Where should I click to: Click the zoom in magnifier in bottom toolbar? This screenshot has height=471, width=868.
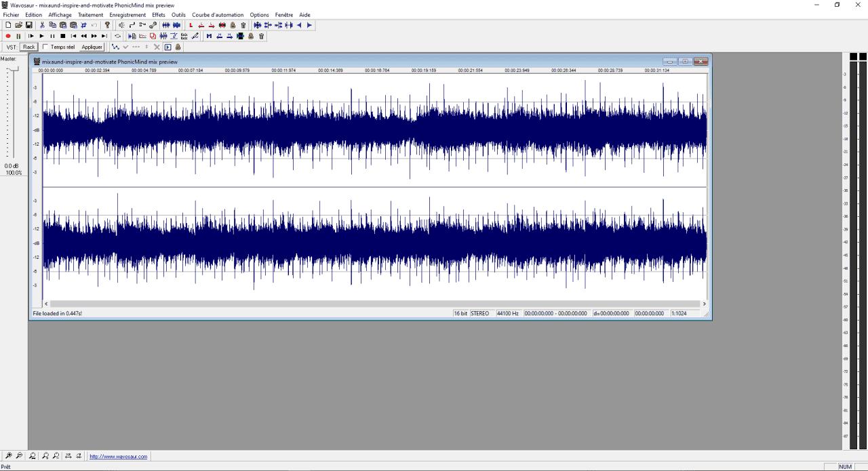(8, 456)
